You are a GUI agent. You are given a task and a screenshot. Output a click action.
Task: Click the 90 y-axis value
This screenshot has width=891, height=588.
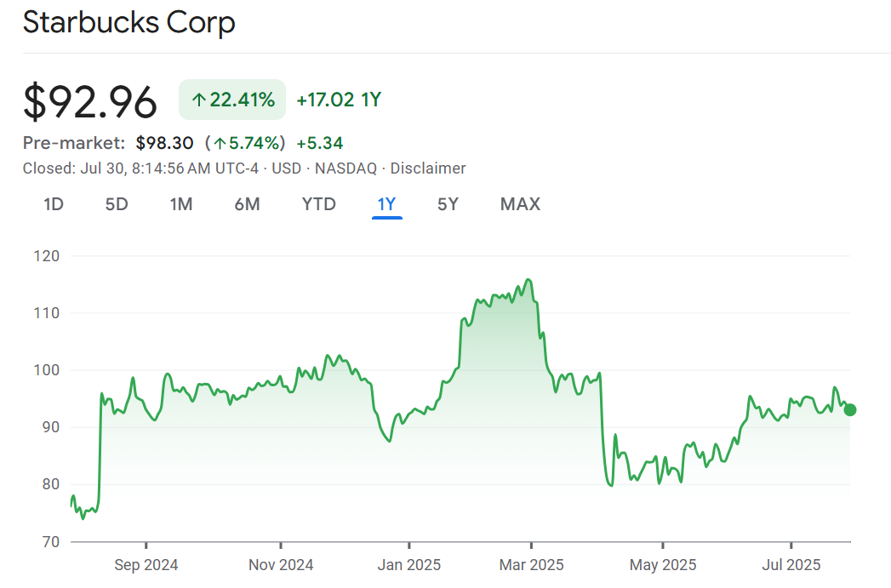tap(50, 427)
